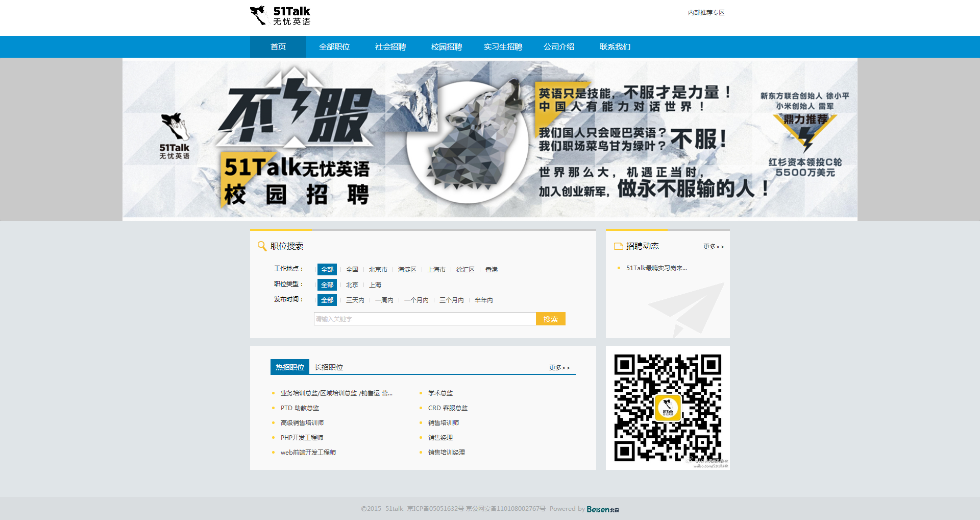Screen dimensions: 980x520
Task: Click the magnifier icon beside 职位搜索
Action: 262,246
